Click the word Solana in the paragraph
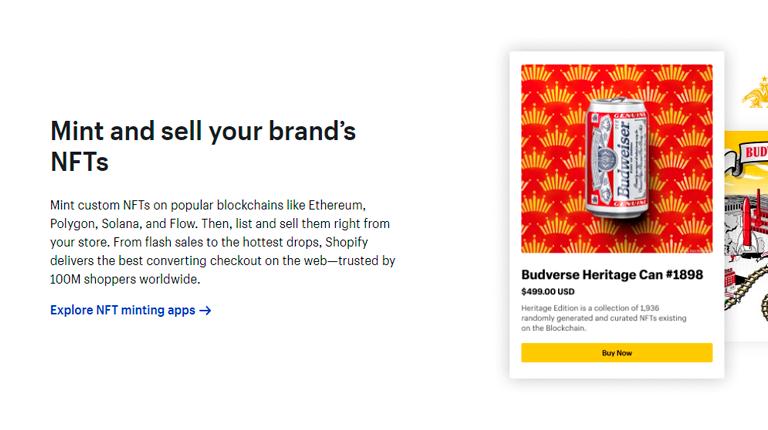Screen dimensions: 768x430 pyautogui.click(x=120, y=224)
